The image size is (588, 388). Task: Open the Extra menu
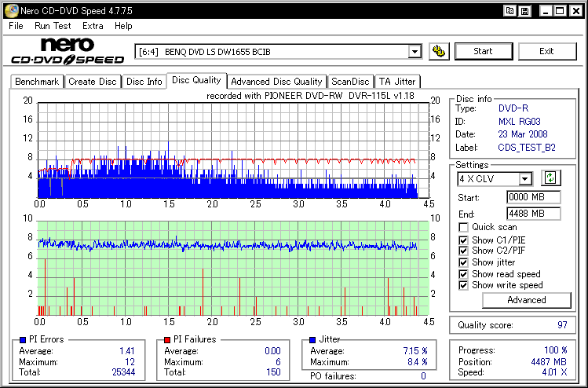(x=93, y=26)
